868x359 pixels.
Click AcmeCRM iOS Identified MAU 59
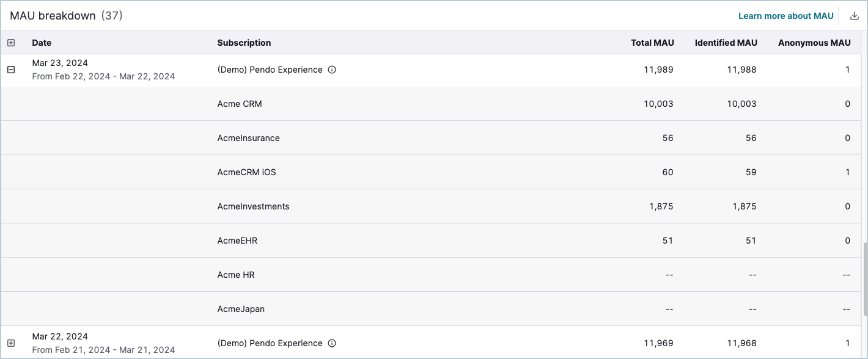tap(751, 172)
